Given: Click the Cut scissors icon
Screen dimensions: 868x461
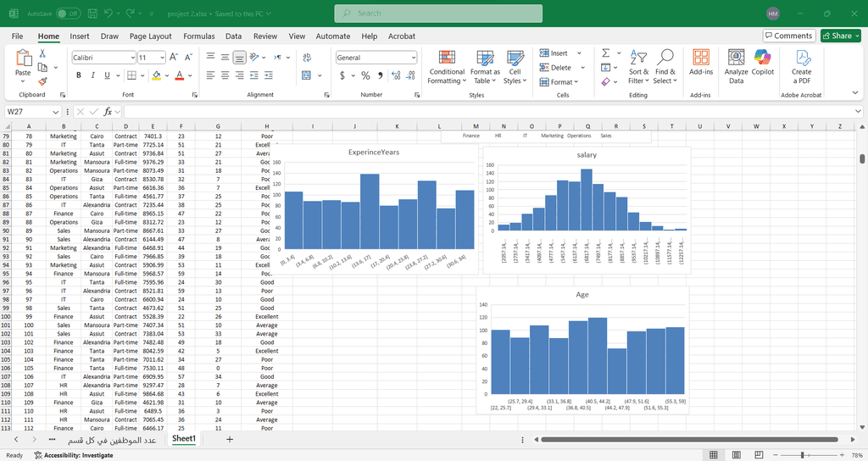Looking at the screenshot, I should [42, 53].
